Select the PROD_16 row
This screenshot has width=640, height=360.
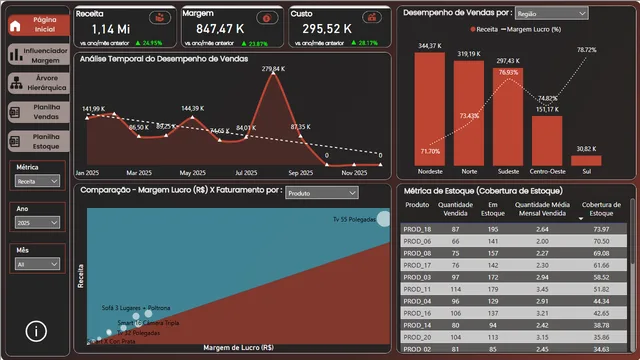click(x=513, y=313)
